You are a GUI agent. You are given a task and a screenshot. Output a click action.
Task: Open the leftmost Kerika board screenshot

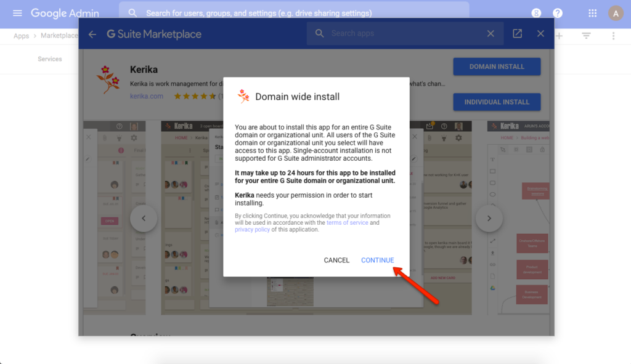[x=115, y=217]
